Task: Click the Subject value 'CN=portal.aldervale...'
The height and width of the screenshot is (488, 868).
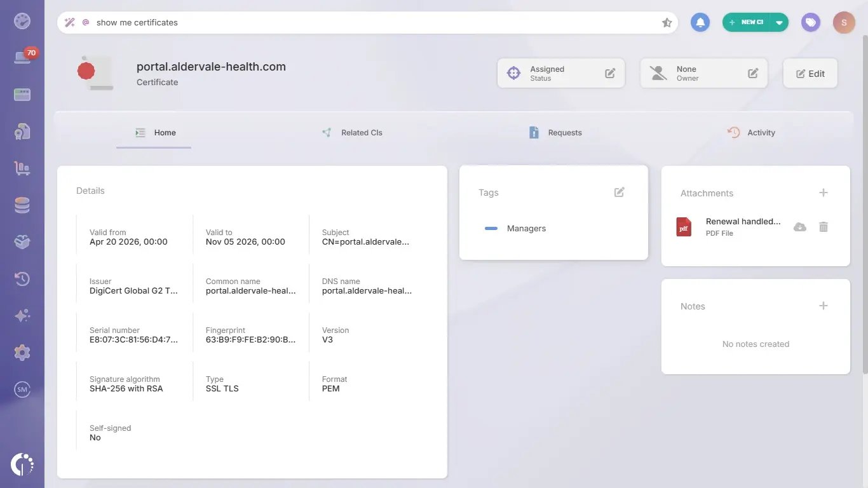Action: tap(366, 242)
